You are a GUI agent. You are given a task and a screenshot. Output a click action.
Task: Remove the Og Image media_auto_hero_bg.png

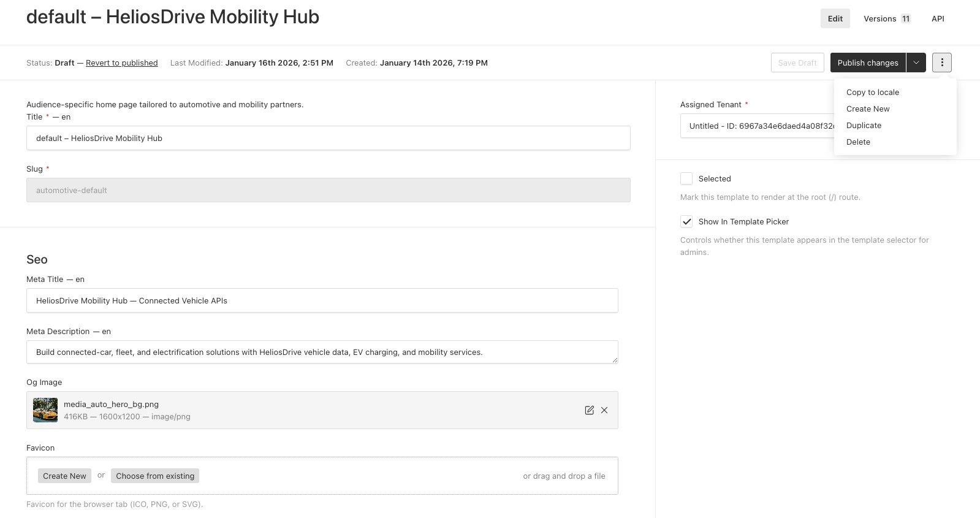pos(604,410)
